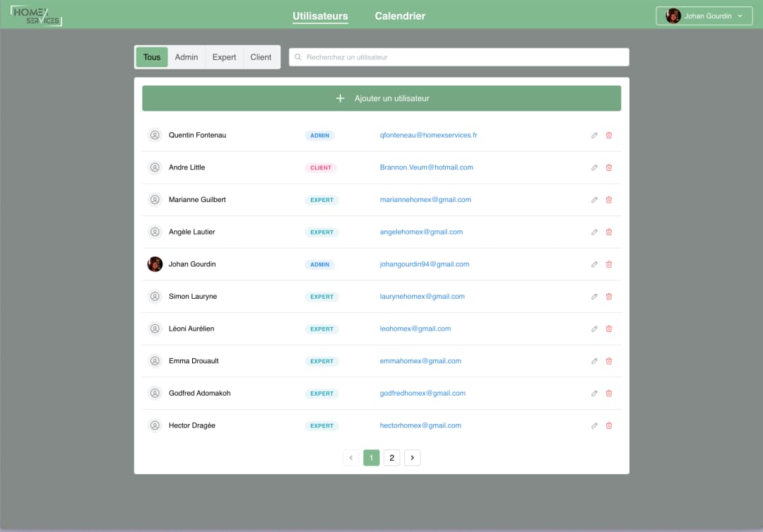
Task: Open the Calendrier tab
Action: [x=400, y=16]
